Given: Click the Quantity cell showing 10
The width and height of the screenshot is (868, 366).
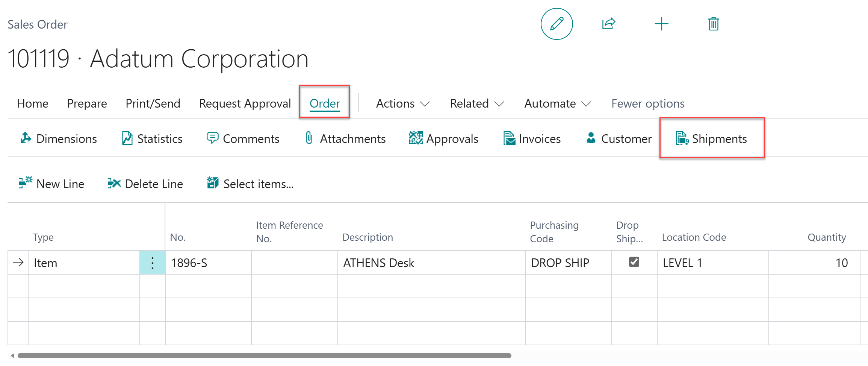Looking at the screenshot, I should 814,263.
